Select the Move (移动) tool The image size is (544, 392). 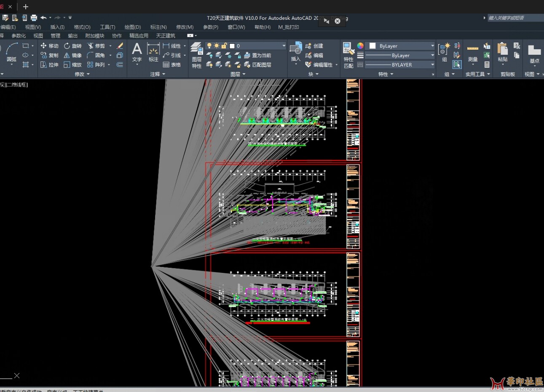click(x=49, y=46)
